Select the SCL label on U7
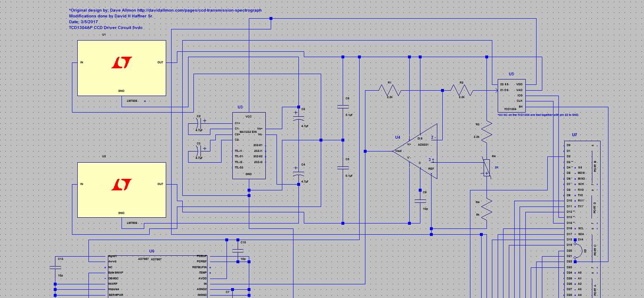Image resolution: width=644 pixels, height=298 pixels. (x=581, y=228)
